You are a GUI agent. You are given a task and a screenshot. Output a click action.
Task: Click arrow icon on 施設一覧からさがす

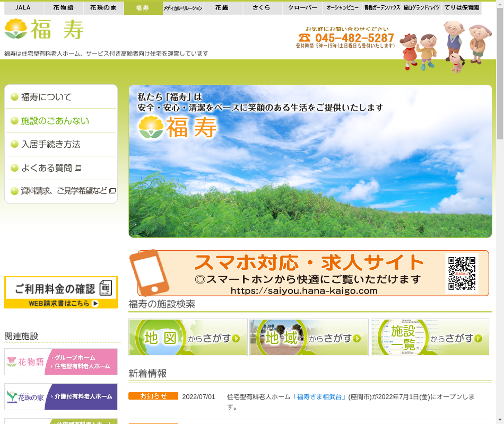coord(479,338)
